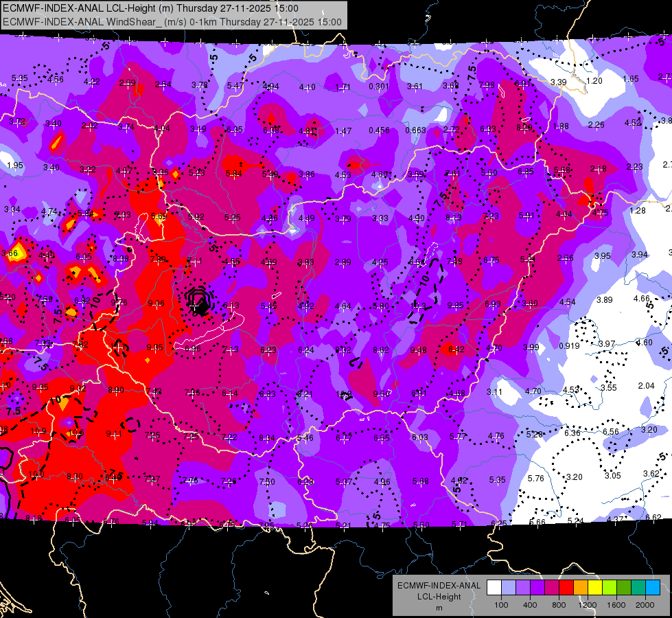Click the red legend color swatch
672x618 pixels.
tap(566, 588)
